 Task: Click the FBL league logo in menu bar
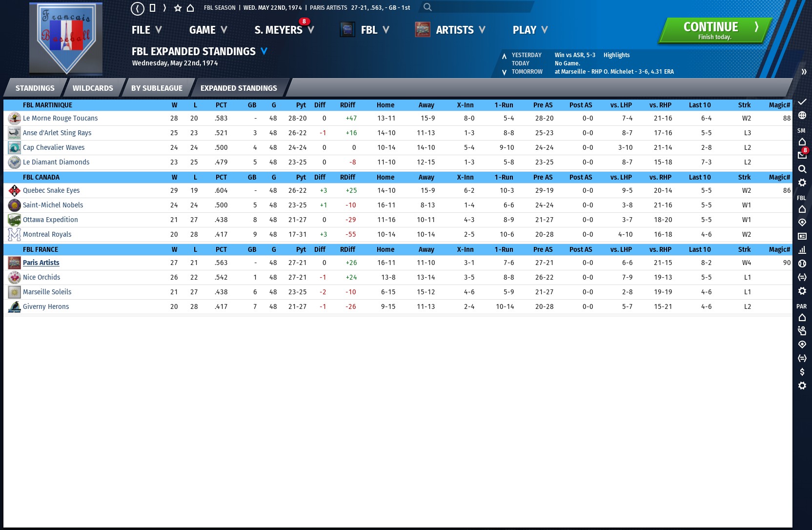347,30
